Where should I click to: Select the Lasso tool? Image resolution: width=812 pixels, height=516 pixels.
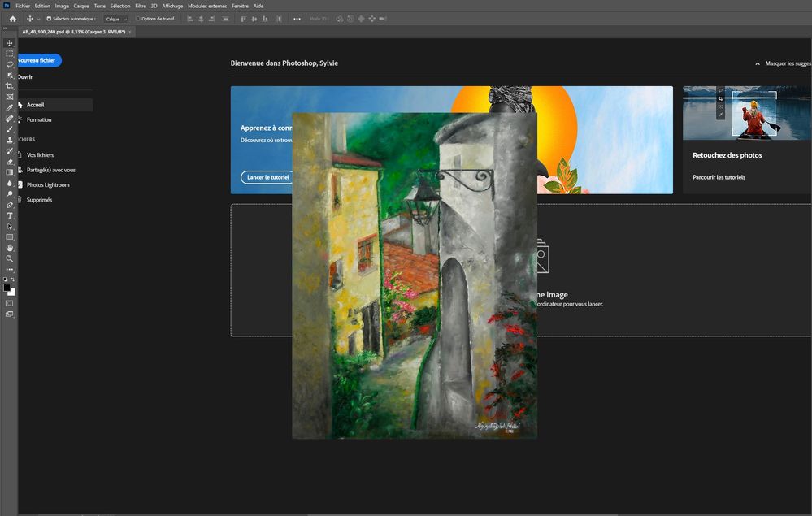9,65
